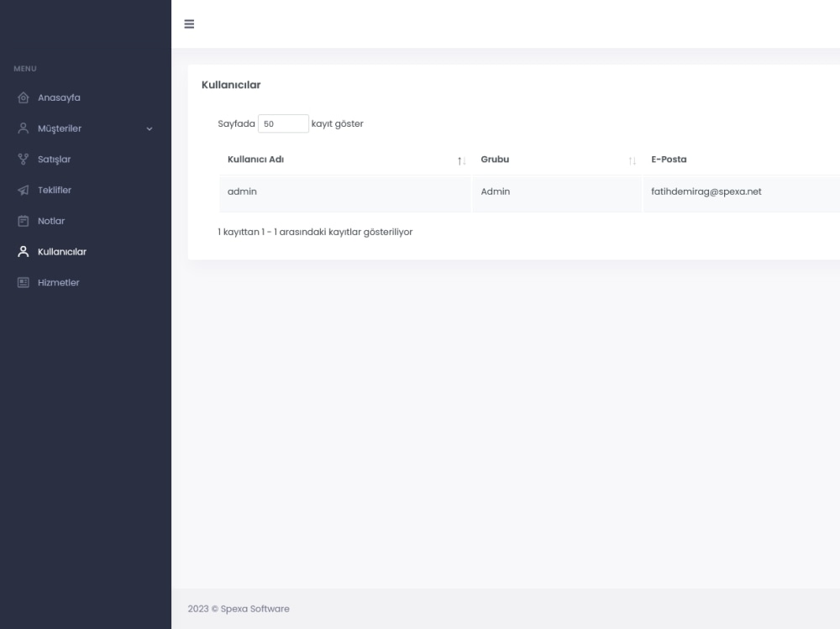Click the Kullanıcı Adı column header
Image resolution: width=840 pixels, height=629 pixels.
(x=345, y=160)
